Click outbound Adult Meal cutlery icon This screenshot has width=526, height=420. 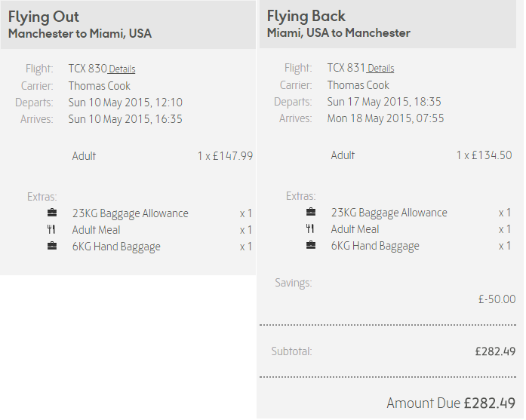(x=51, y=230)
